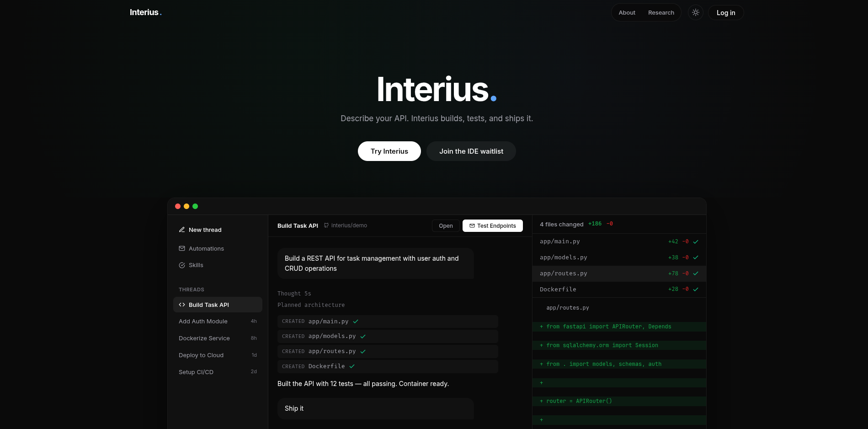Image resolution: width=868 pixels, height=429 pixels.
Task: Click the repo icon next to interius/demo
Action: pos(326,225)
